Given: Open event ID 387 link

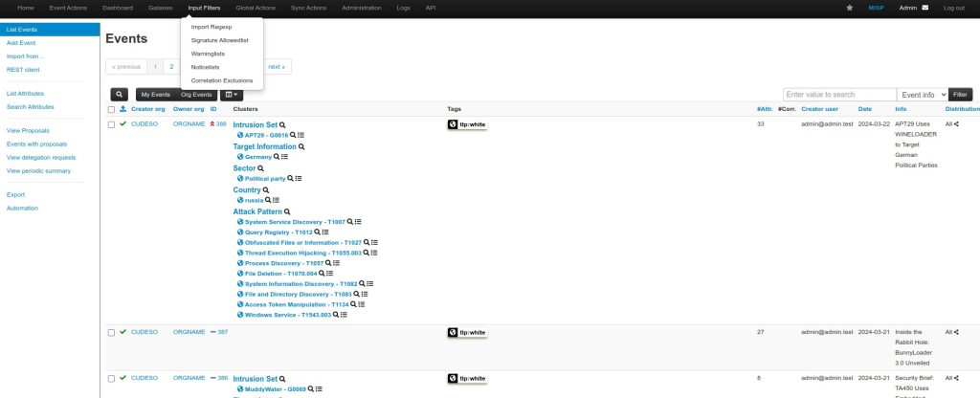Looking at the screenshot, I should [x=222, y=332].
